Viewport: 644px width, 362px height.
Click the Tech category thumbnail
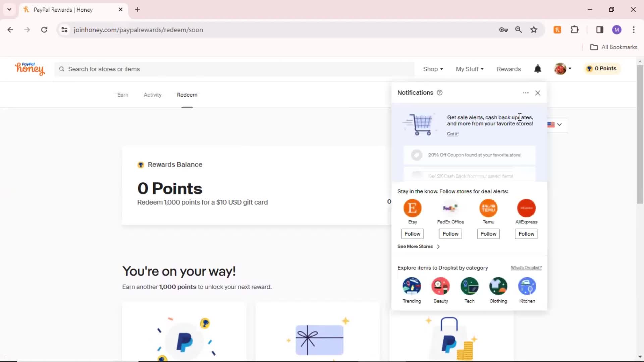(x=469, y=286)
